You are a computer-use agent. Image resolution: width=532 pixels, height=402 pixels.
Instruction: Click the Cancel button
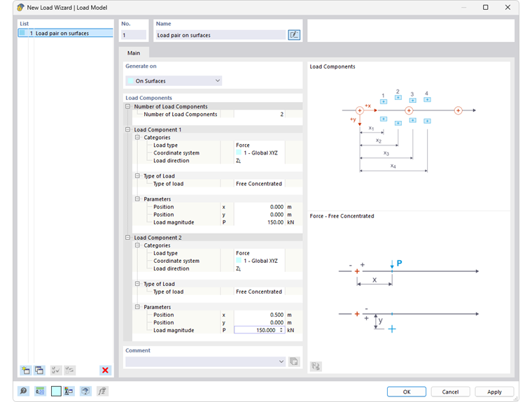[450, 392]
